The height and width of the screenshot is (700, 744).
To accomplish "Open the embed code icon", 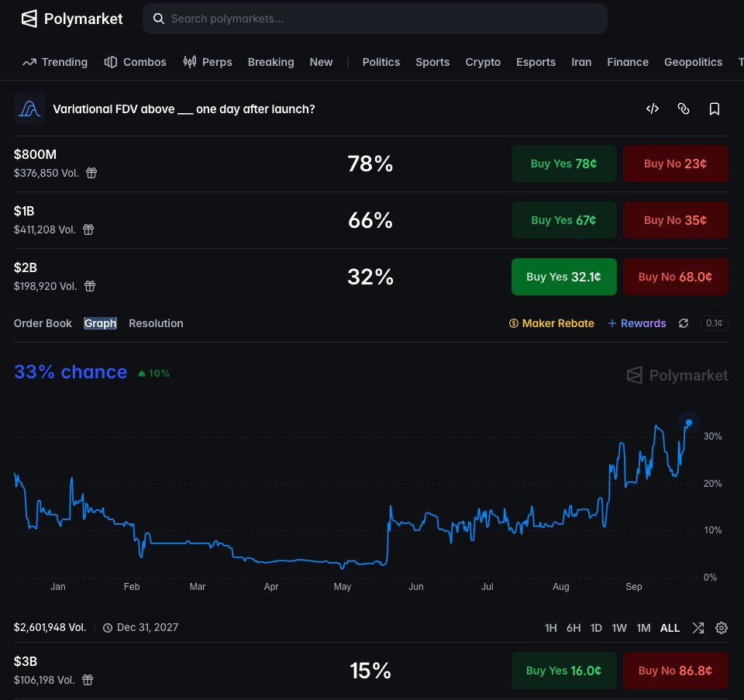I will [653, 109].
